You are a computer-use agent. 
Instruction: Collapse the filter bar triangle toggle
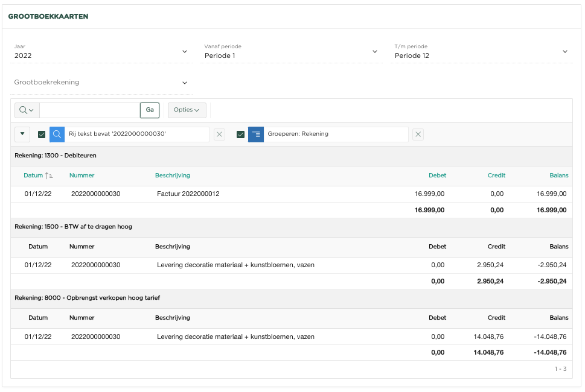point(22,134)
